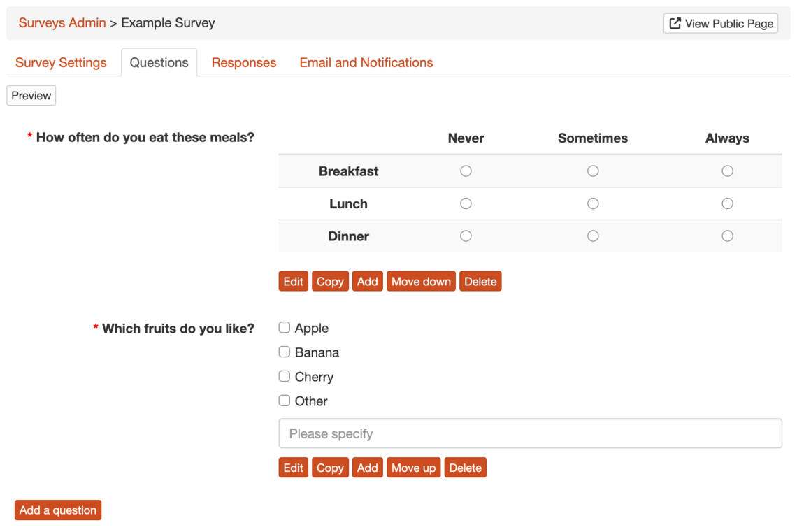Choose Always for Lunch

pos(727,203)
